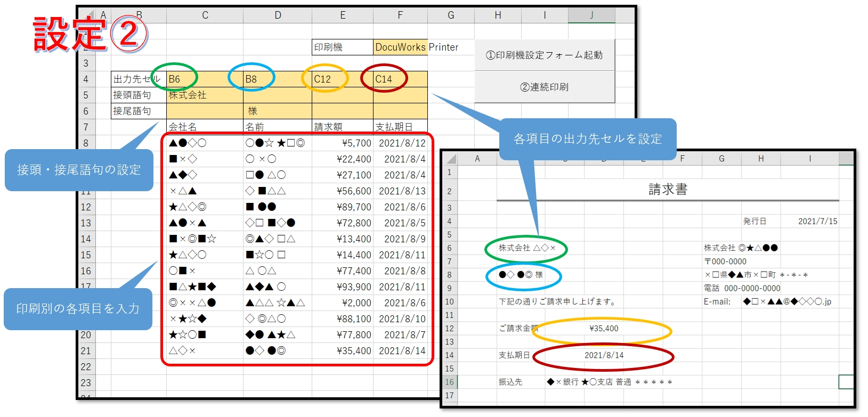Select the output cell C12
The height and width of the screenshot is (417, 868).
point(343,79)
